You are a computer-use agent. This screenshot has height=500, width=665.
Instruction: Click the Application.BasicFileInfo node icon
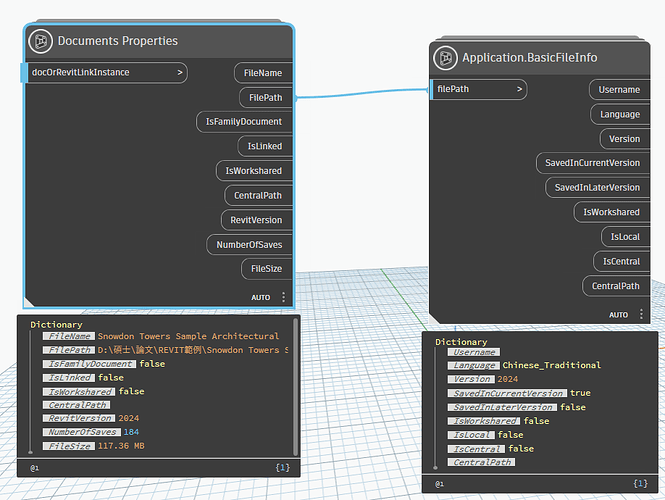pyautogui.click(x=445, y=58)
